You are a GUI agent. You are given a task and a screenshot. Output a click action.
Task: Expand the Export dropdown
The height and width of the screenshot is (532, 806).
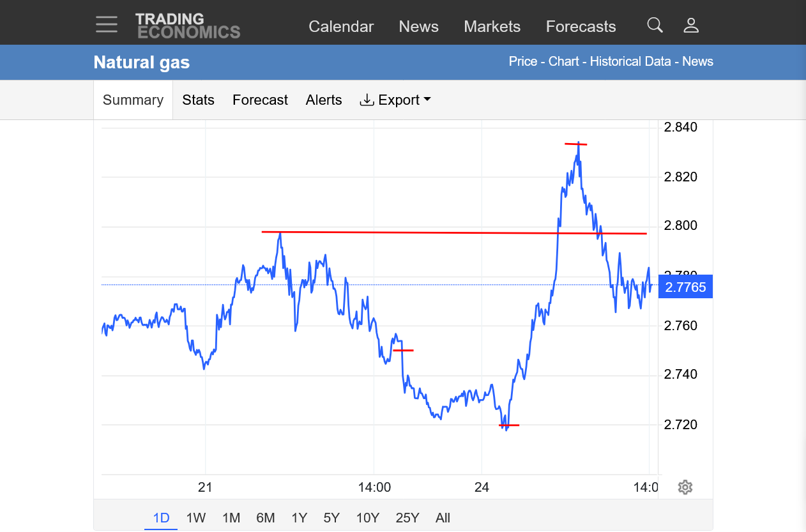[395, 100]
